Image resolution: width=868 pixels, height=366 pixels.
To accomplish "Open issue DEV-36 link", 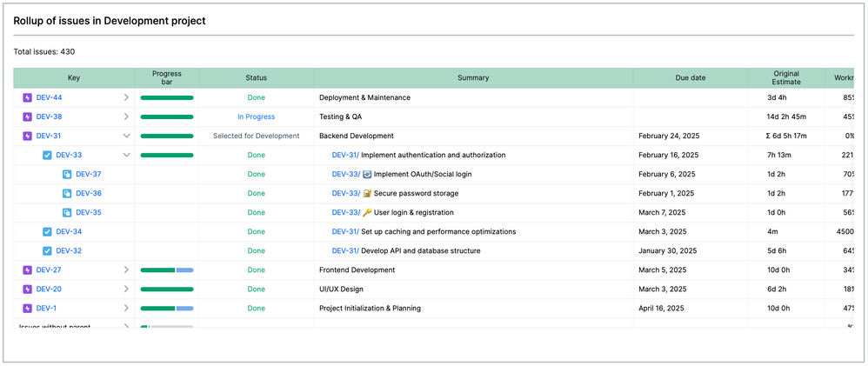I will 89,193.
